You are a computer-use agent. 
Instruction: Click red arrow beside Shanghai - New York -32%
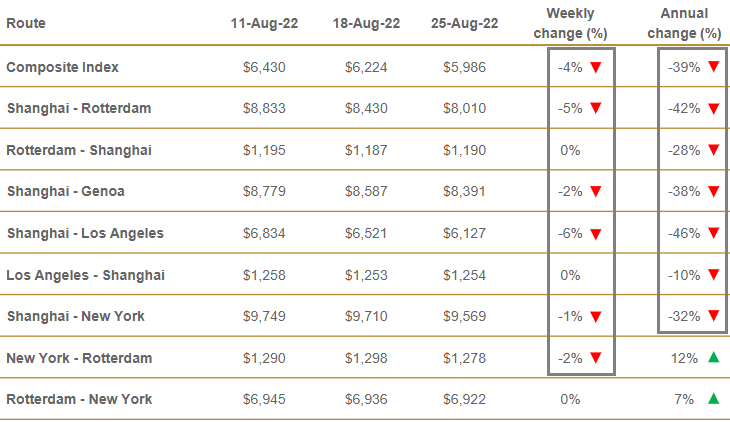coord(713,316)
